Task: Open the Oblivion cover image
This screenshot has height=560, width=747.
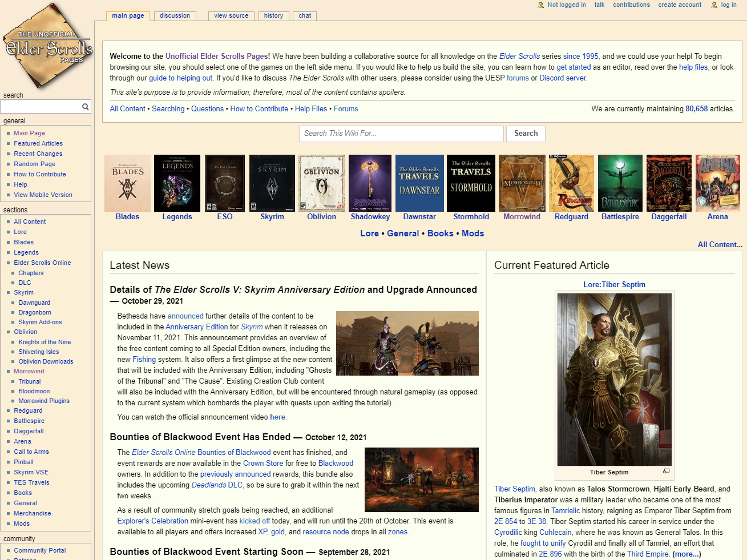Action: click(x=322, y=183)
